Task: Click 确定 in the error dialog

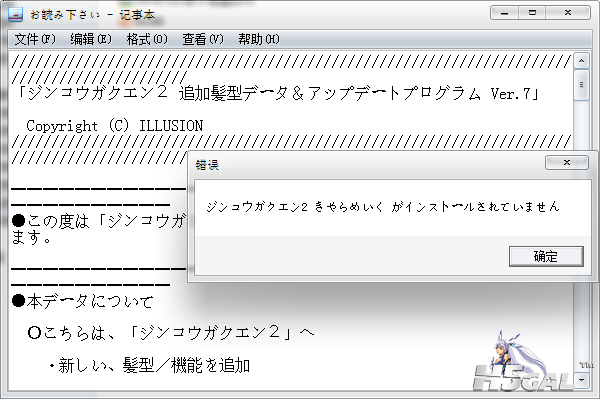Action: coord(546,256)
